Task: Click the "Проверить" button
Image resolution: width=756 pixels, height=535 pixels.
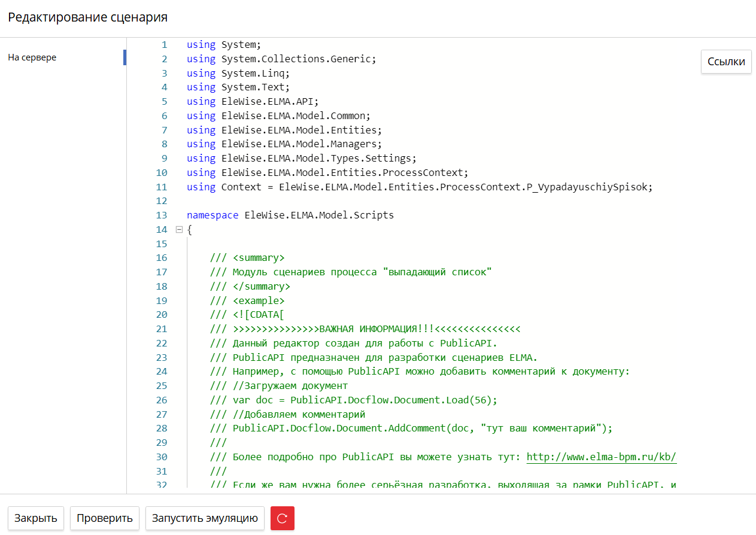Action: (x=105, y=518)
